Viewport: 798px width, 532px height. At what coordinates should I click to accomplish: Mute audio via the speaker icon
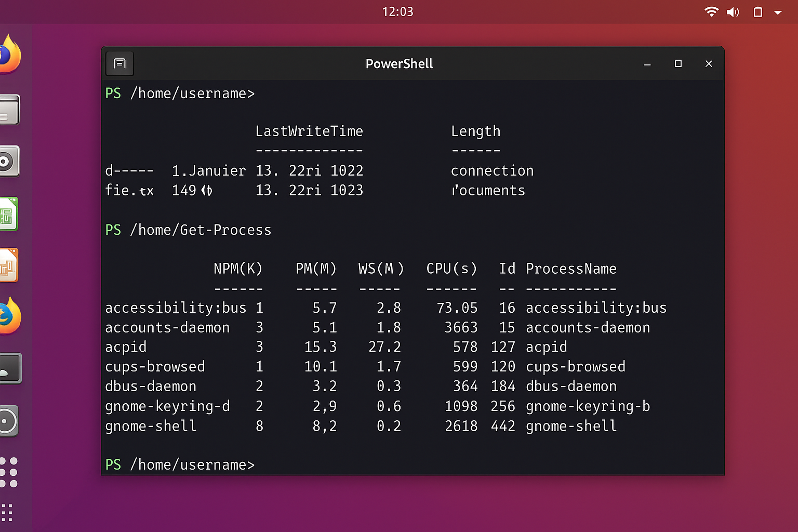click(x=733, y=12)
